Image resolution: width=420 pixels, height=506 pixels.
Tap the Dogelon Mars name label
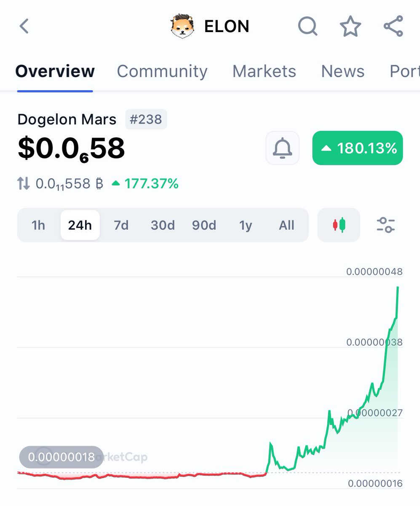click(x=67, y=119)
